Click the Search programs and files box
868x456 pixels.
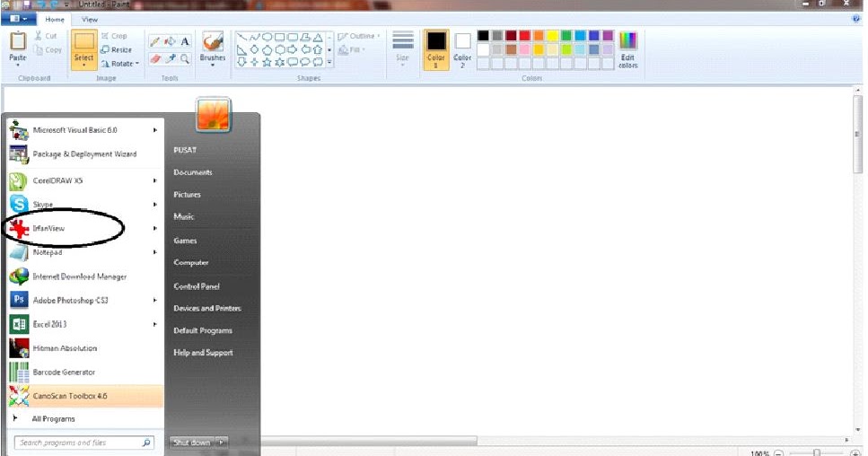tap(84, 443)
